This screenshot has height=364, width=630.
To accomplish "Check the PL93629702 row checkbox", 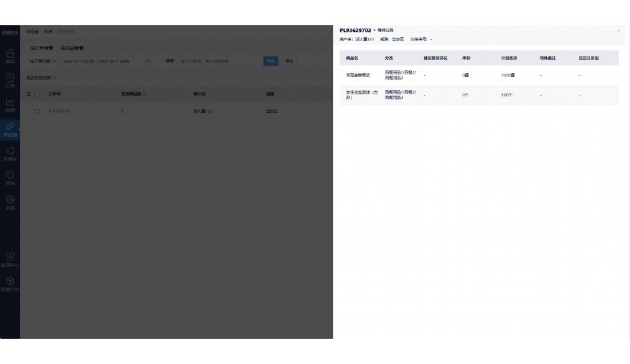I will pyautogui.click(x=37, y=111).
